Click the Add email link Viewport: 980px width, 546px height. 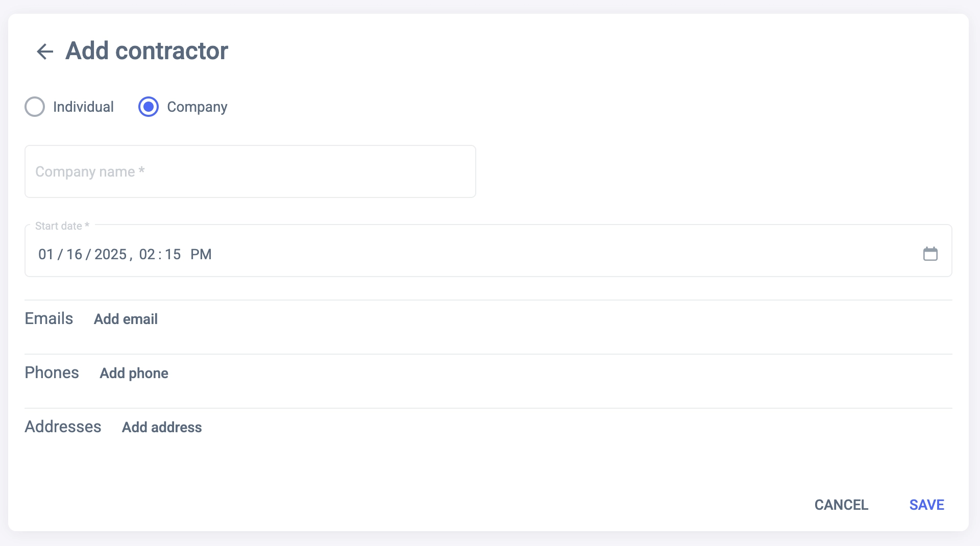(x=126, y=319)
